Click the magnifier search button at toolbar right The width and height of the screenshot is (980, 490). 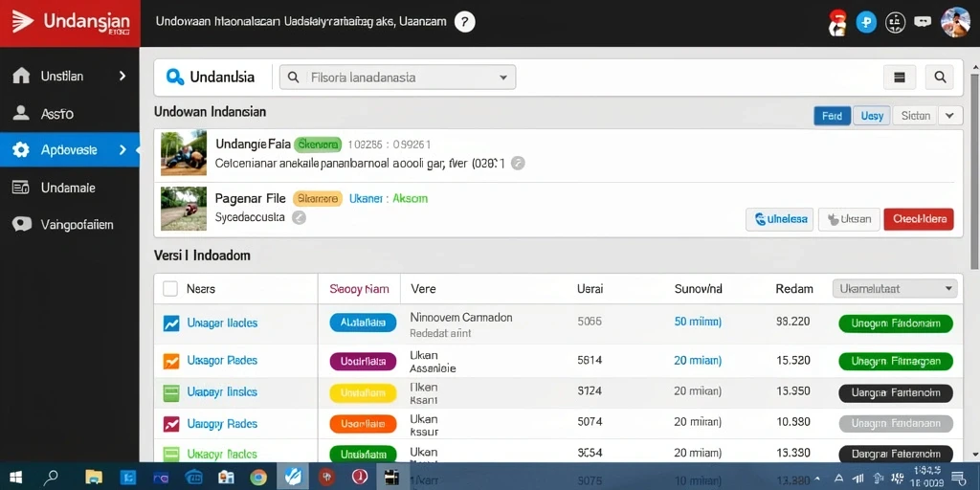coord(940,77)
